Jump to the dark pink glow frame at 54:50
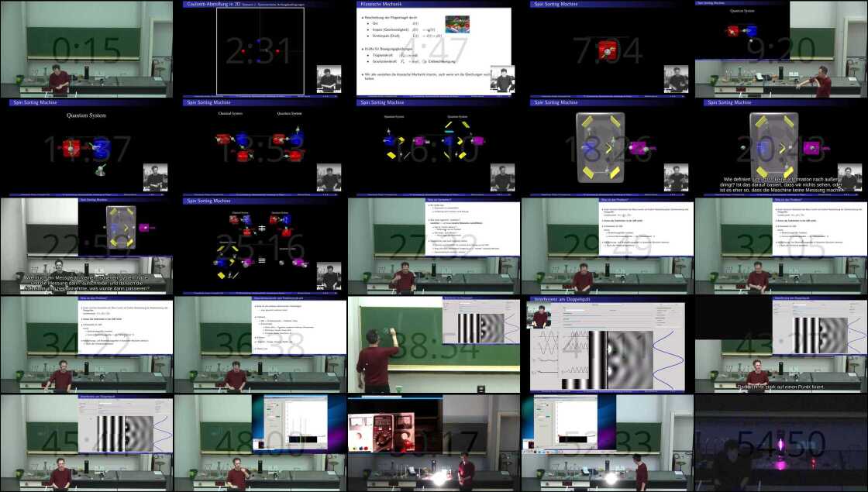 780,442
